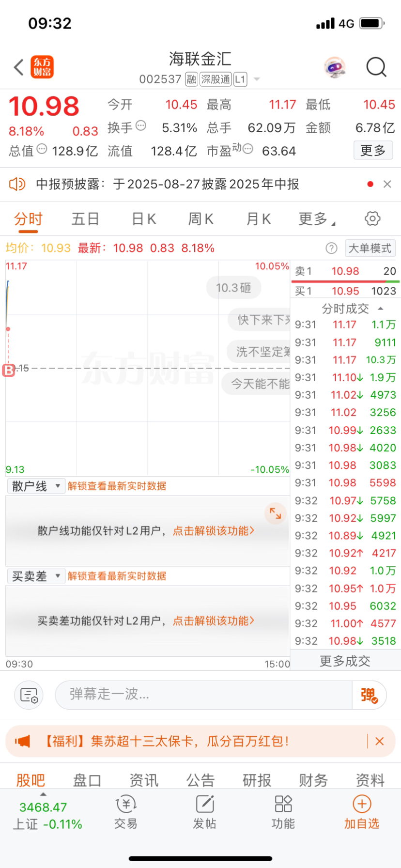Screen dimensions: 401x868
Task: Switch to the 盘口 tab
Action: click(x=87, y=780)
